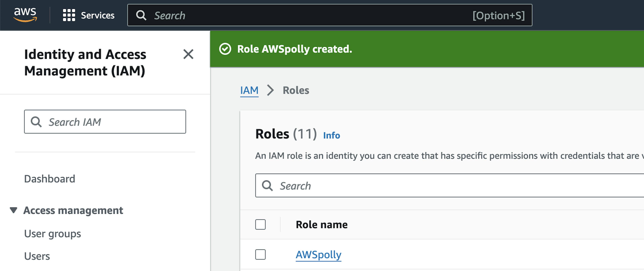The height and width of the screenshot is (271, 644).
Task: Toggle the select-all roles checkbox
Action: (260, 225)
